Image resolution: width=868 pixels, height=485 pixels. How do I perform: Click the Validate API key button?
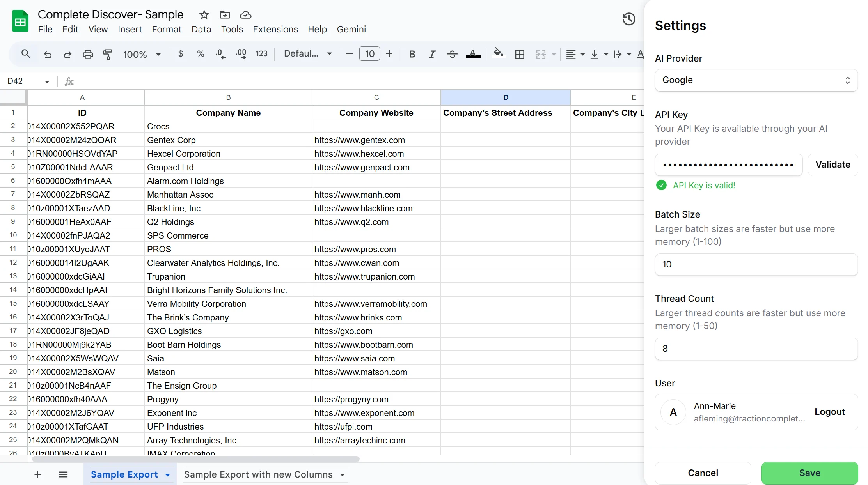coord(832,165)
